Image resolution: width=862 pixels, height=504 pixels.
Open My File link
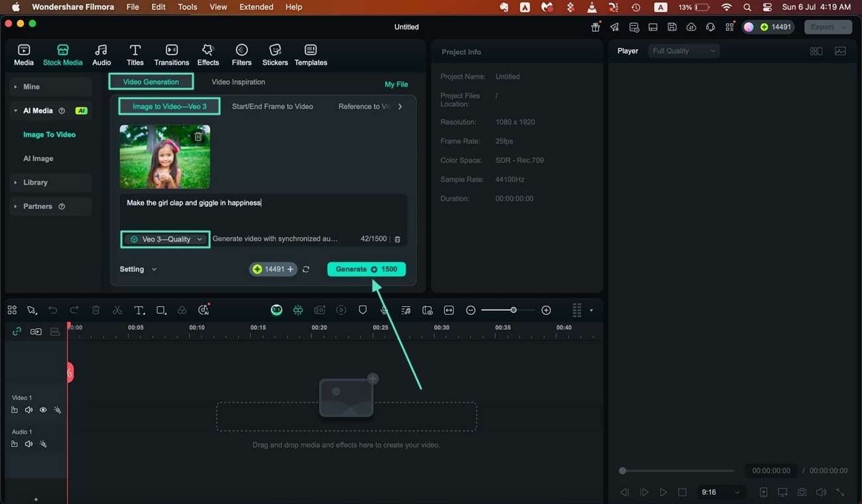tap(397, 84)
